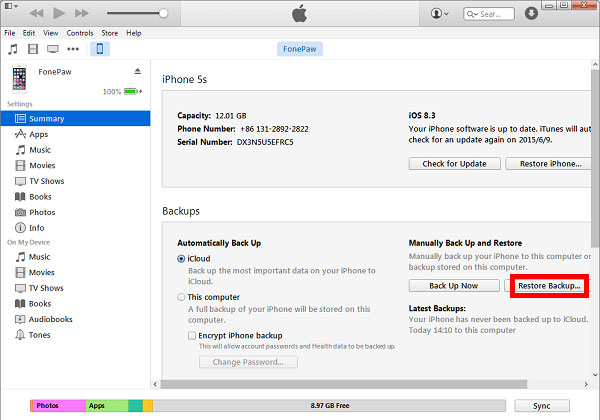Viewport: 600px width, 420px height.
Task: Click the battery 100% indicator
Action: coord(122,91)
